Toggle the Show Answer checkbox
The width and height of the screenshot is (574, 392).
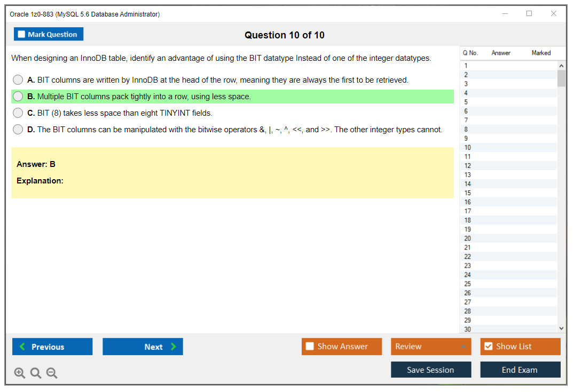pyautogui.click(x=309, y=346)
